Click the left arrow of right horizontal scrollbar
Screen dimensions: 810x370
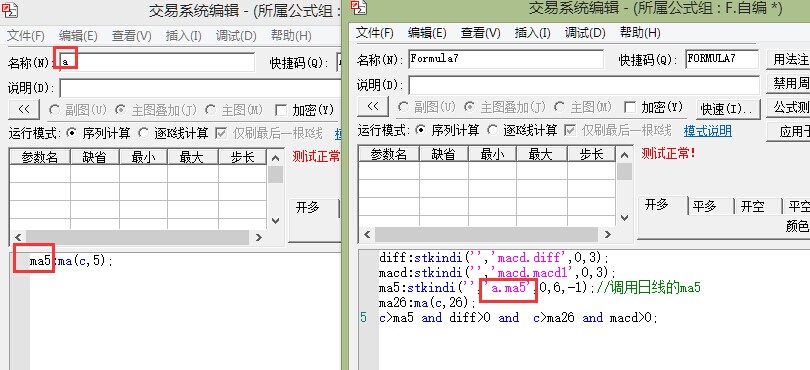(x=366, y=235)
